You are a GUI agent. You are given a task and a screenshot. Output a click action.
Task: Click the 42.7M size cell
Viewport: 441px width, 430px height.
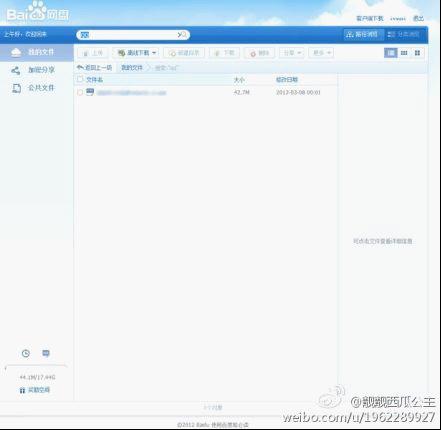(x=242, y=92)
